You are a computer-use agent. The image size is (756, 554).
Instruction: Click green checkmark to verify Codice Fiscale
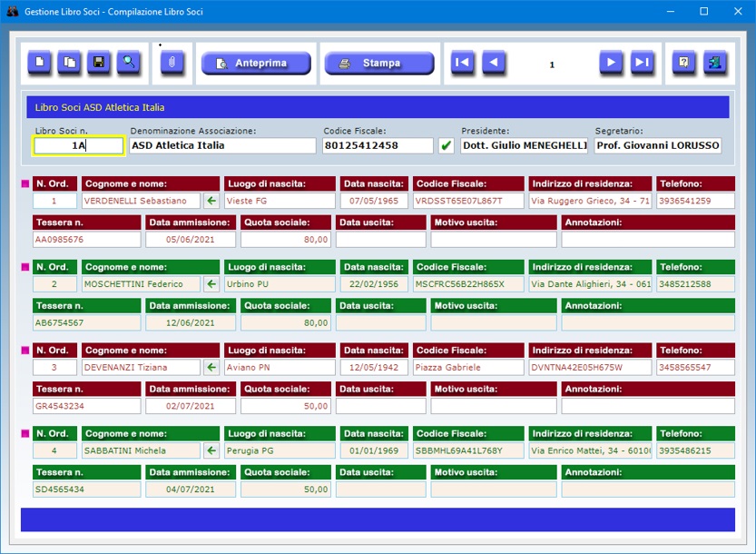(x=447, y=145)
